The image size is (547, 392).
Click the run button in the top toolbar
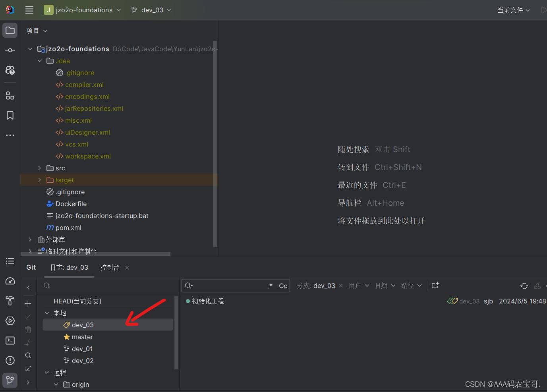(x=543, y=10)
